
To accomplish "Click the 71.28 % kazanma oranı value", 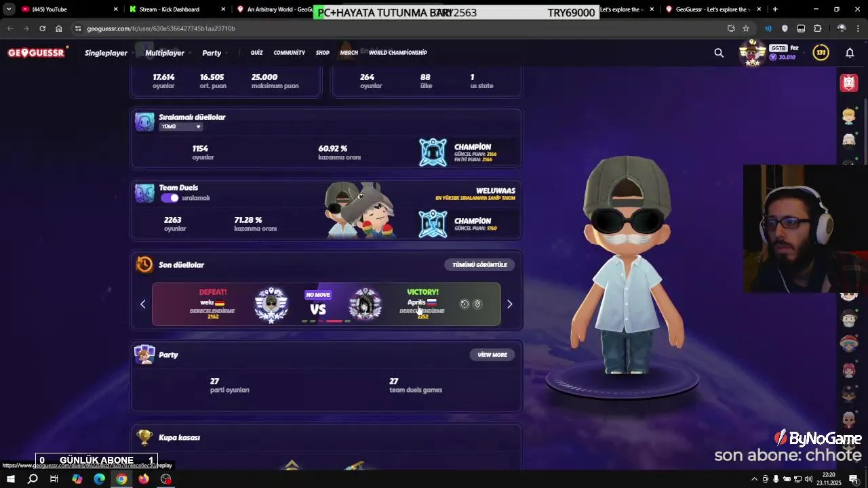I will pos(248,220).
